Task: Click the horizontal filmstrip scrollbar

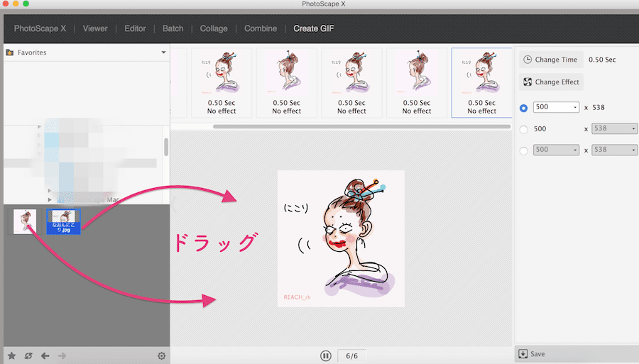Action: 361,126
